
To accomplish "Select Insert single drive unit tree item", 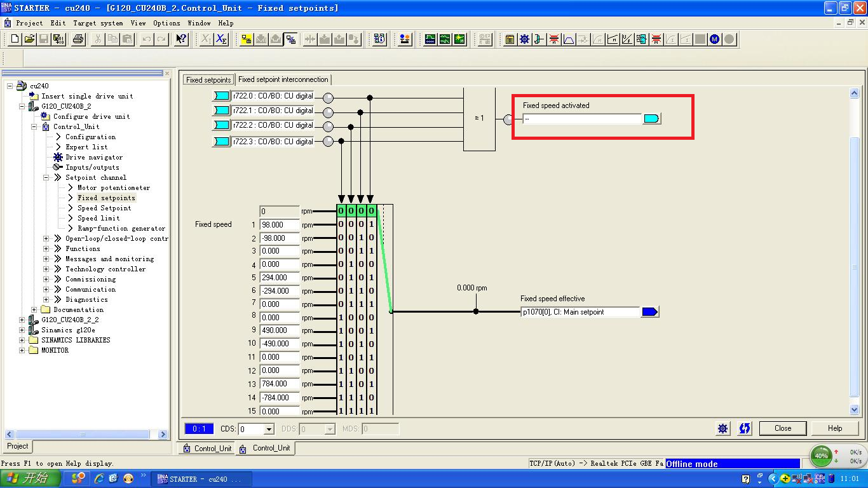I will (x=87, y=96).
